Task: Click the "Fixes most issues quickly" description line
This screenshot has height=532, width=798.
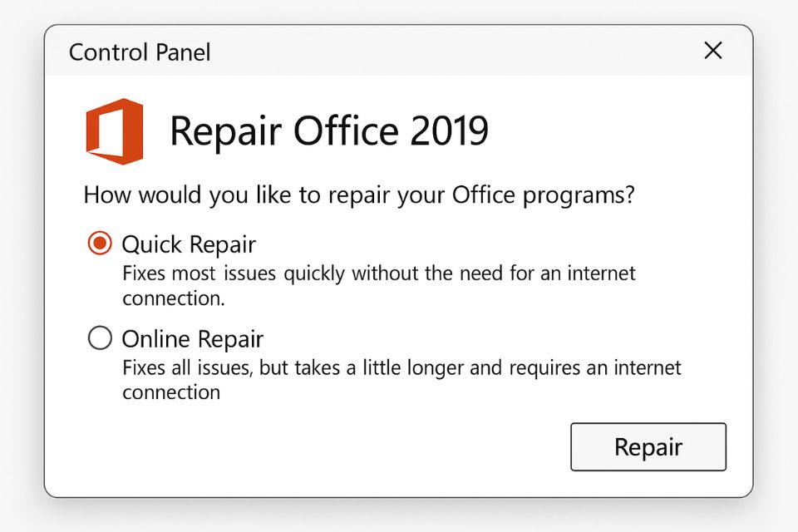Action: (379, 273)
